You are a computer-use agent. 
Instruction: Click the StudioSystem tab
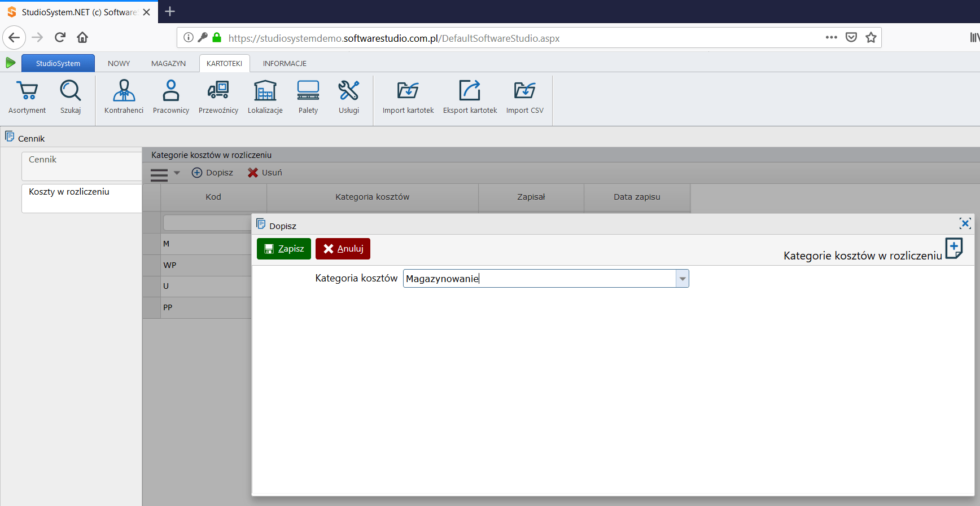point(58,63)
